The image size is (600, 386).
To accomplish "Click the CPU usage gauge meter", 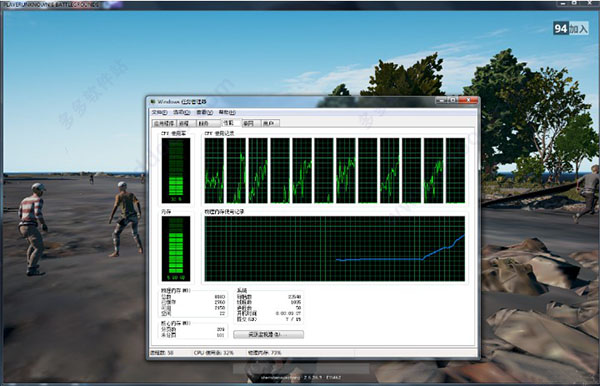I will 176,171.
